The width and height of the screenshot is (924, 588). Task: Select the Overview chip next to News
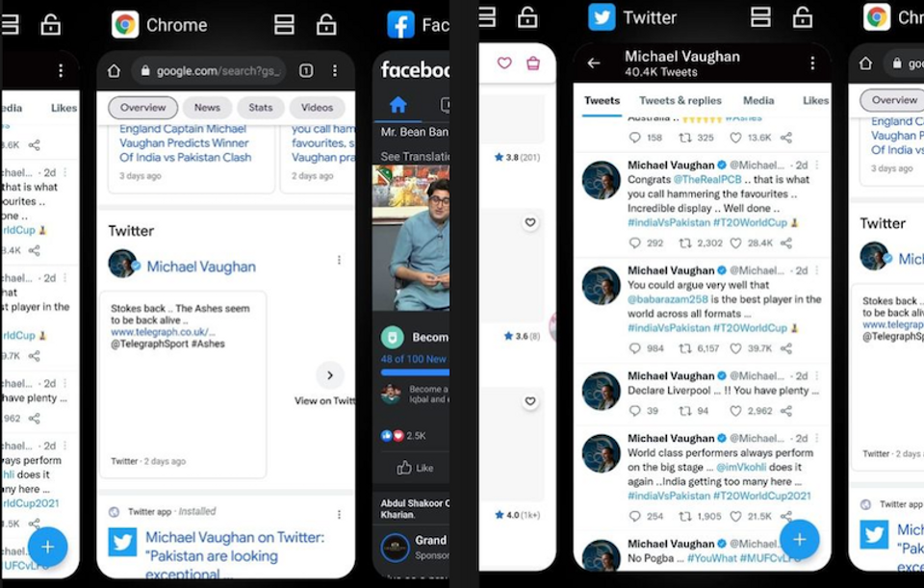pyautogui.click(x=142, y=107)
